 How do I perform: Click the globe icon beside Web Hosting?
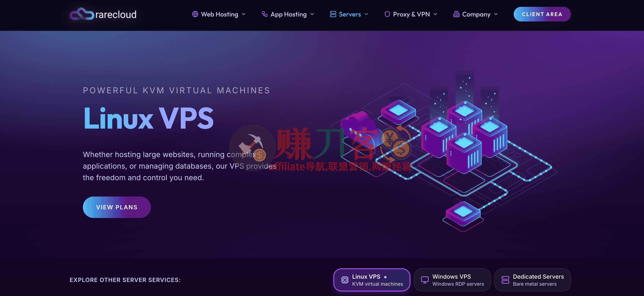[x=195, y=14]
